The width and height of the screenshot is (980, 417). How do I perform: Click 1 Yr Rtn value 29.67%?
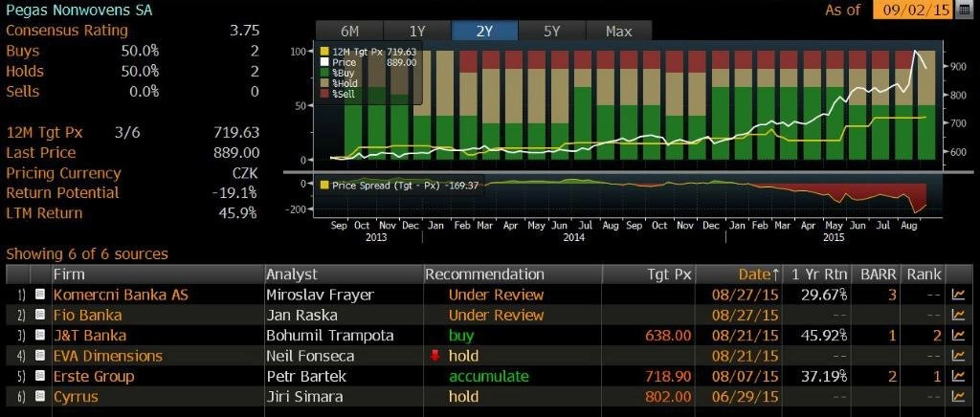pyautogui.click(x=824, y=295)
